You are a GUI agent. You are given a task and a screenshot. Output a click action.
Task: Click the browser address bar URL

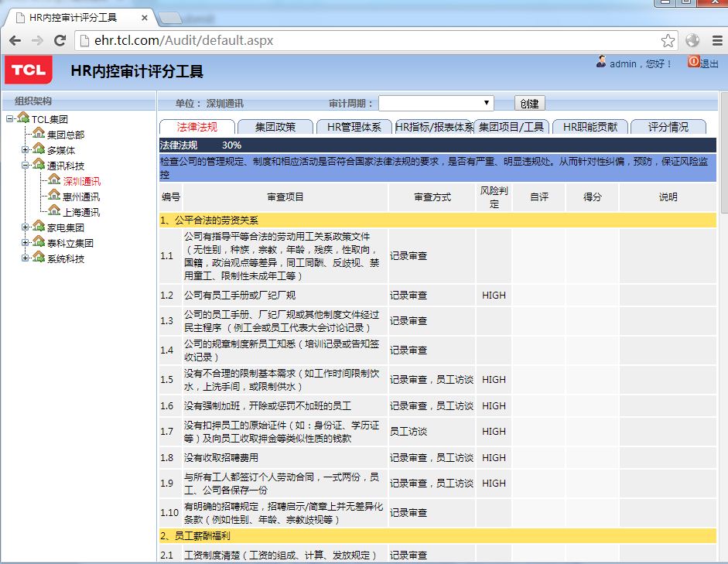click(184, 40)
